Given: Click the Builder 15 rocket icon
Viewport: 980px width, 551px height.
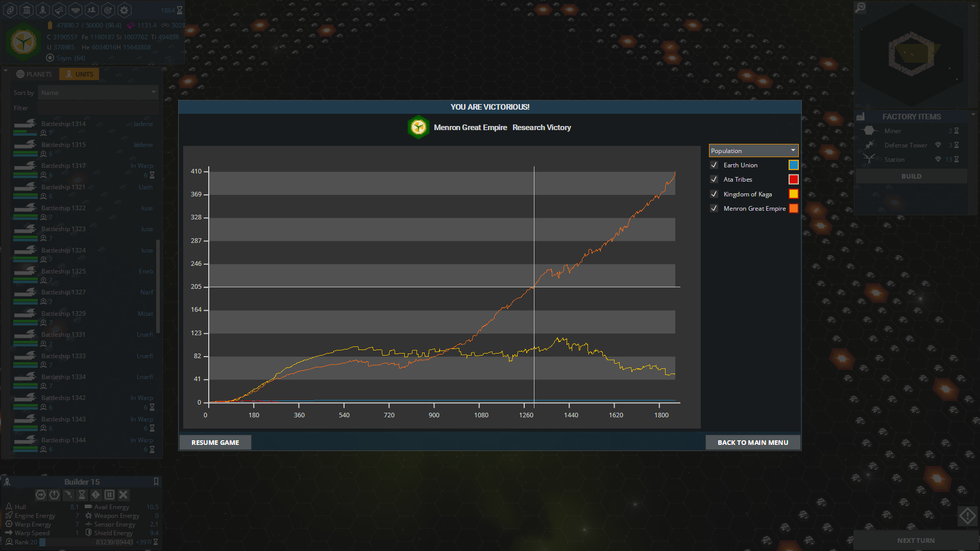Looking at the screenshot, I should 8,482.
